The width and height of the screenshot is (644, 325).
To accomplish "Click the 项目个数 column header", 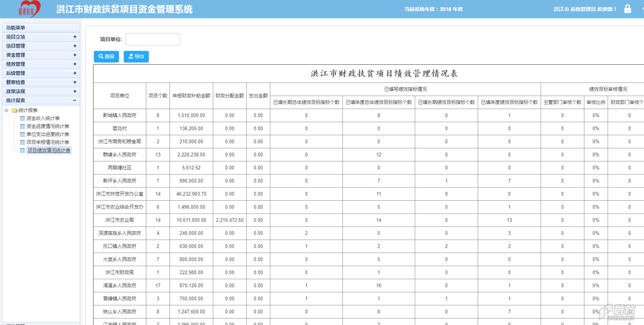I will [158, 96].
